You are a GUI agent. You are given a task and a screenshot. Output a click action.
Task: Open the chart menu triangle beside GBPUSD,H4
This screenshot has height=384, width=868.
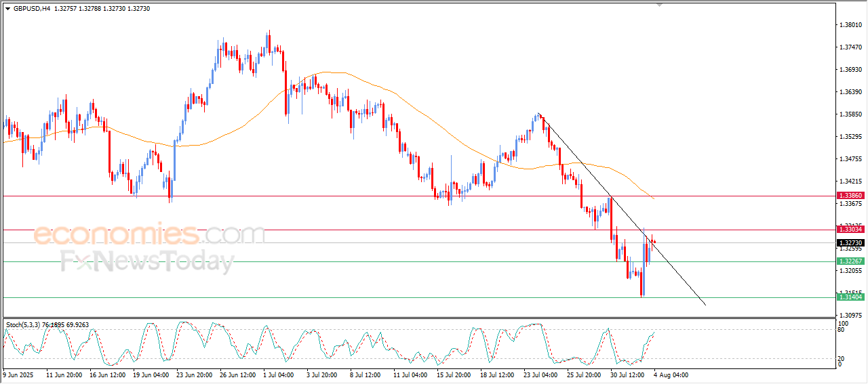[x=7, y=9]
